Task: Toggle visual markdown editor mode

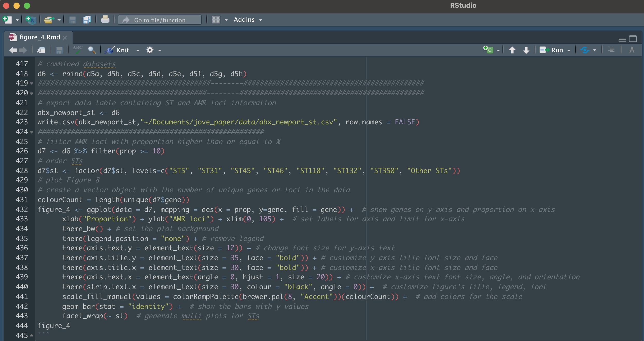Action: [x=632, y=50]
